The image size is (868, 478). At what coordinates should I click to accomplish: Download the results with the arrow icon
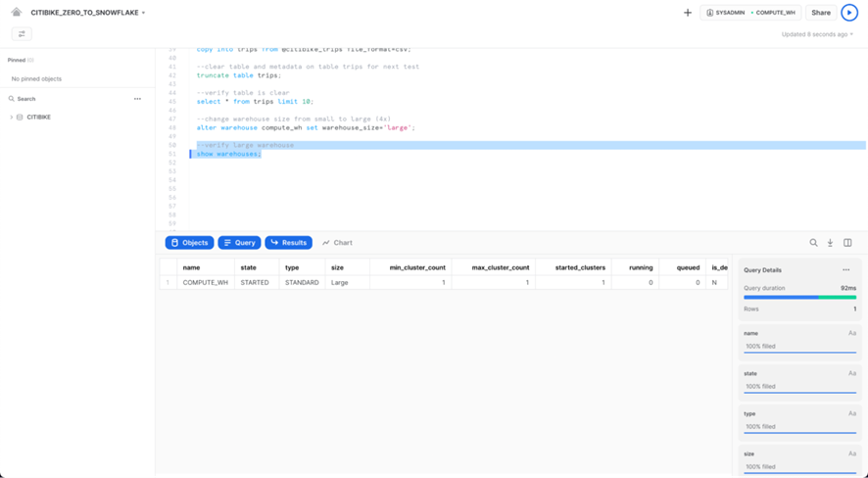click(x=830, y=243)
